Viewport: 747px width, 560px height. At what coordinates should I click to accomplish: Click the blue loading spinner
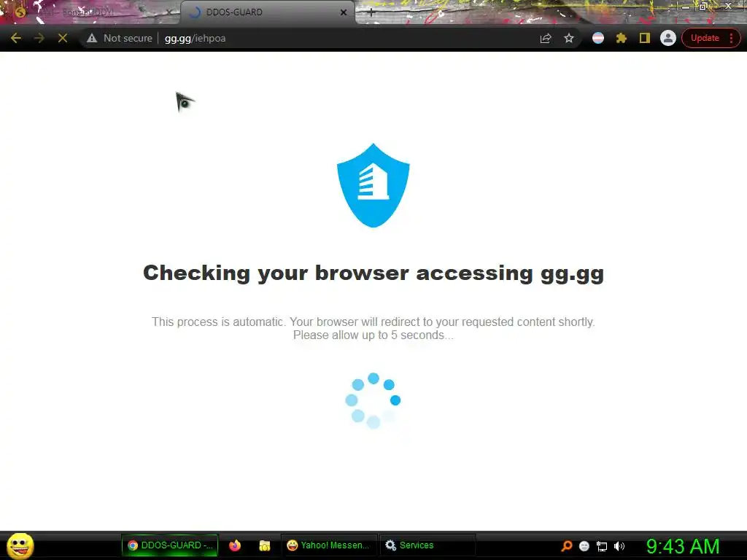(x=373, y=400)
